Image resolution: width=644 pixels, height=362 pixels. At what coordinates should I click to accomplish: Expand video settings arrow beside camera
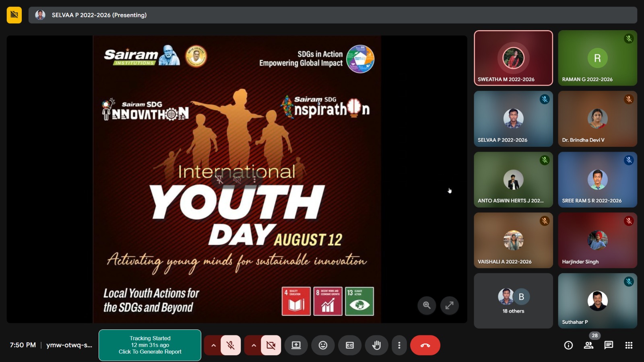tap(254, 345)
